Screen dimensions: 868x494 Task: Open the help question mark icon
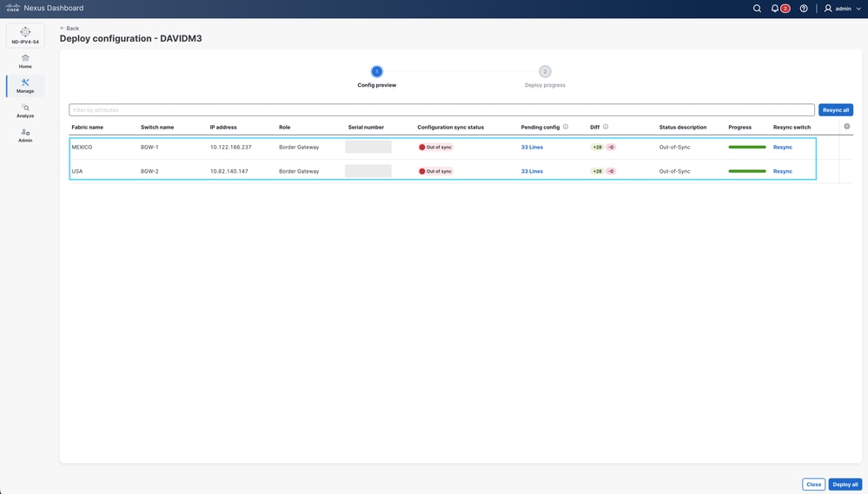coord(804,9)
